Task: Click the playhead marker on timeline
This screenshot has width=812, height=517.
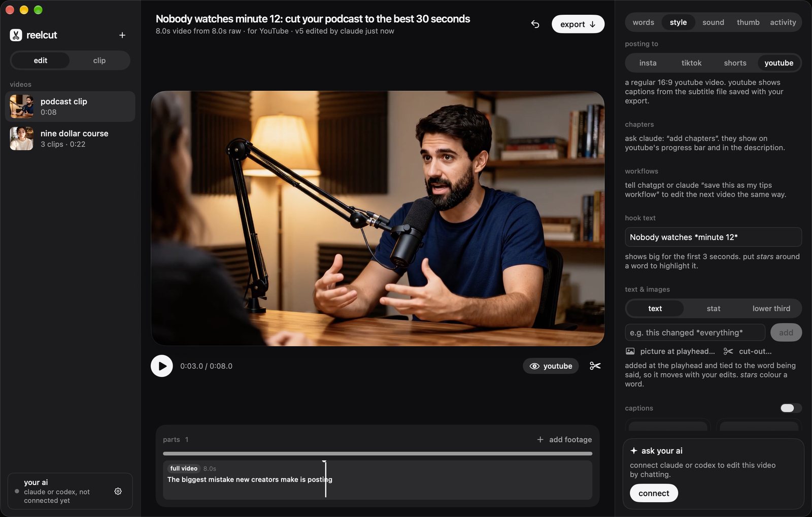Action: click(x=325, y=478)
